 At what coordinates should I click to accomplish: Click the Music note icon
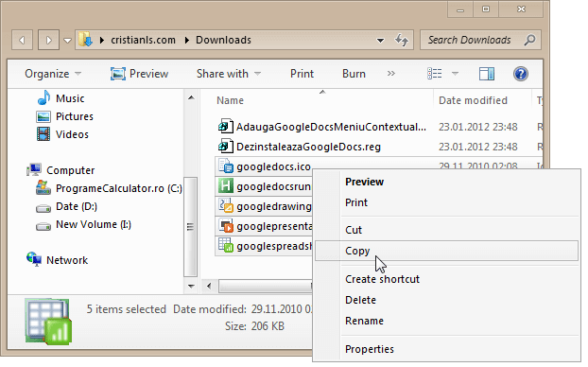[x=43, y=97]
